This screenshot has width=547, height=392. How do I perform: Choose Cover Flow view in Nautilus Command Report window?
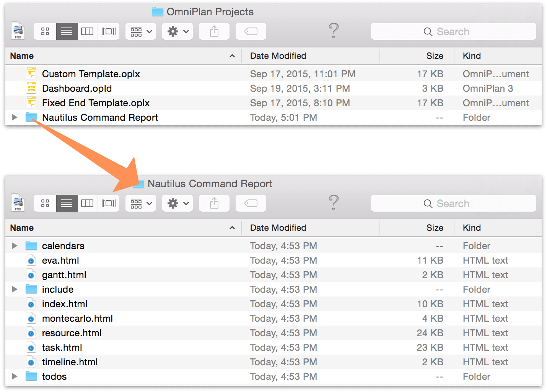tap(109, 203)
